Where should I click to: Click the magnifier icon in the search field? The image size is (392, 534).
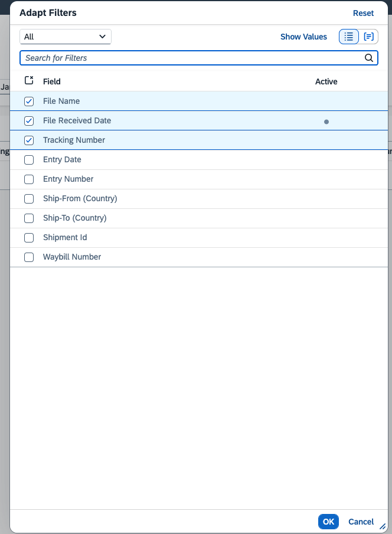369,58
